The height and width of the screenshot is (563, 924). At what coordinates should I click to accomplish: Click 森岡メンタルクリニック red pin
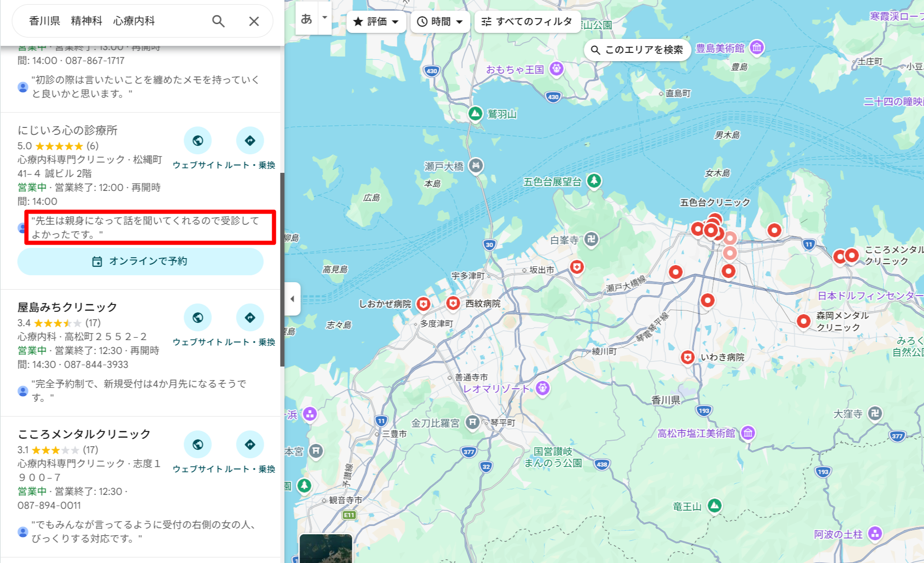pyautogui.click(x=803, y=321)
